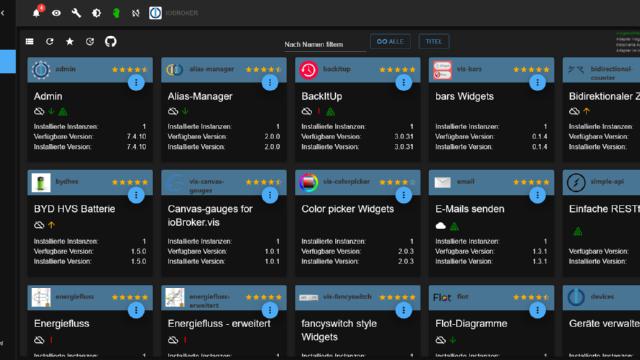Screen dimensions: 640x360
Task: Click star rating of vis-colorpicker adapter
Action: point(398,182)
